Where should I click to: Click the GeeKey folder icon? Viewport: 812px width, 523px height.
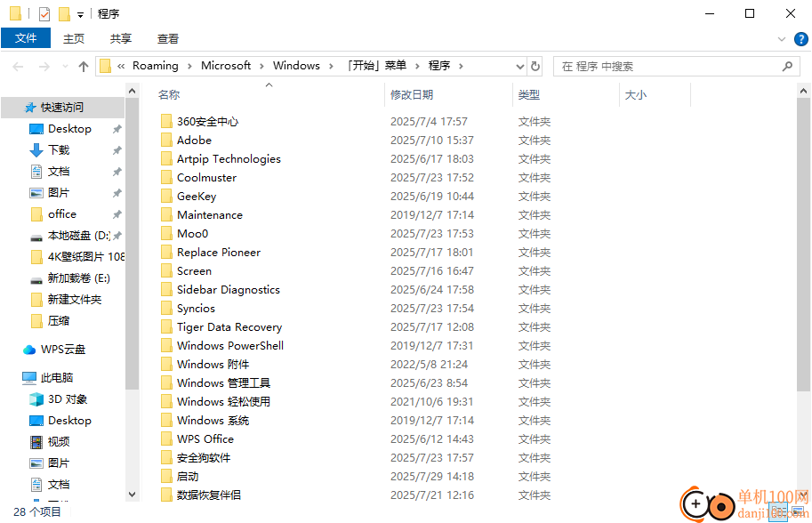pos(166,197)
